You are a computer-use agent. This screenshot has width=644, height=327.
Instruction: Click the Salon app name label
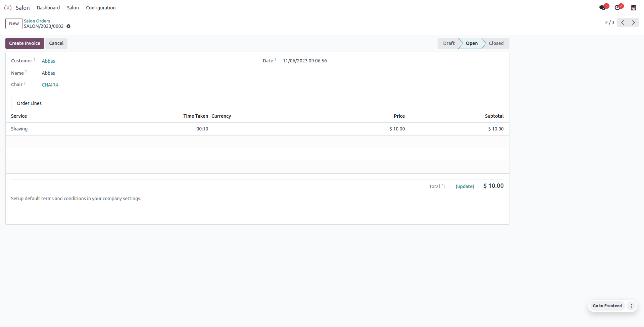pos(22,8)
